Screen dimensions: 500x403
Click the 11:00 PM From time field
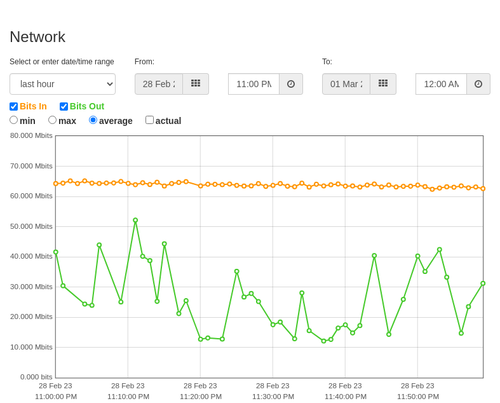(x=254, y=84)
